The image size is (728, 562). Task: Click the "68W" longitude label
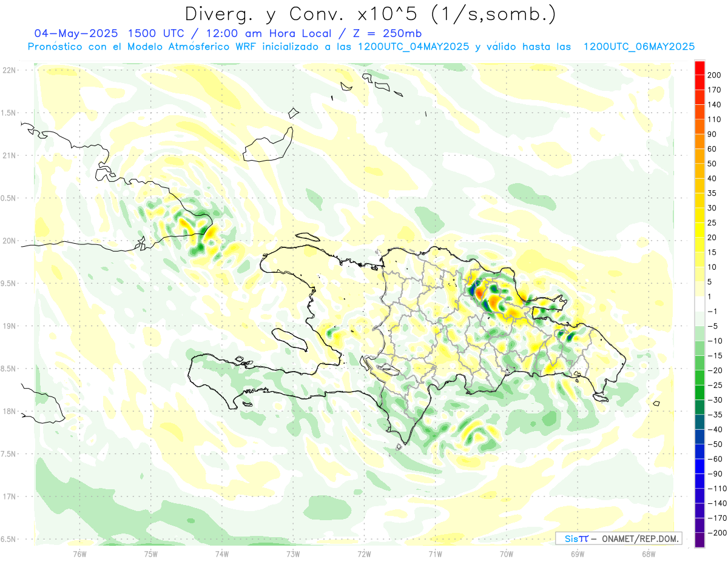click(x=648, y=554)
